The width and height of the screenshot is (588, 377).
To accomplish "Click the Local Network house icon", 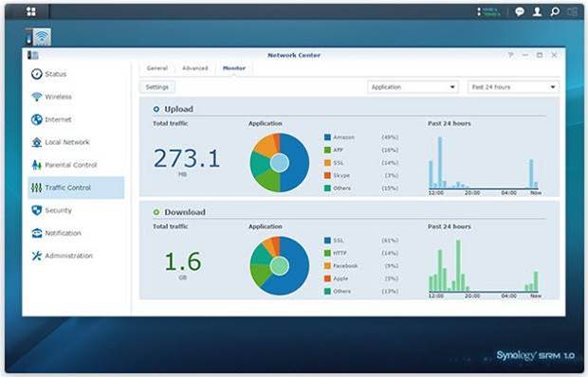I will pos(37,142).
